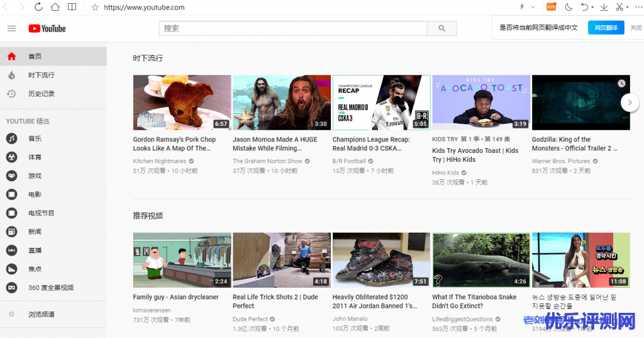
Task: Open 焦点 spotlight in sidebar
Action: [x=53, y=269]
